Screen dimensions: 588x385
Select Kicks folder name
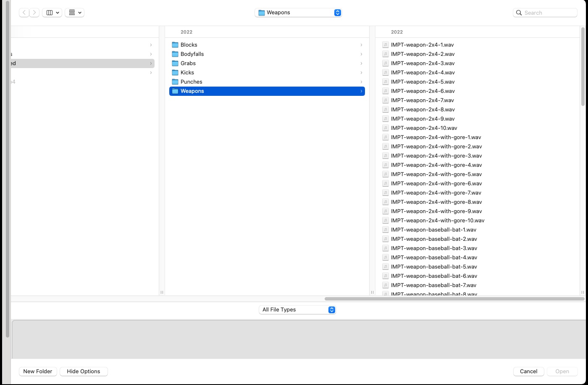tap(187, 73)
